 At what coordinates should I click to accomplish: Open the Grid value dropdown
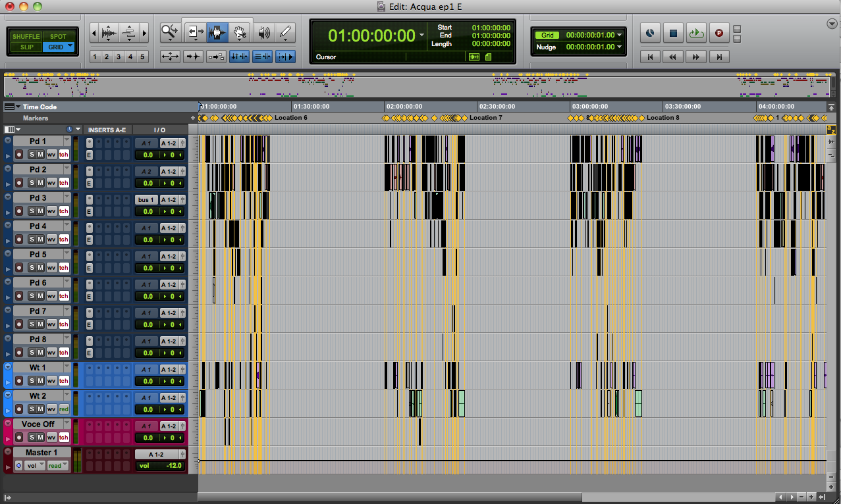click(x=619, y=35)
